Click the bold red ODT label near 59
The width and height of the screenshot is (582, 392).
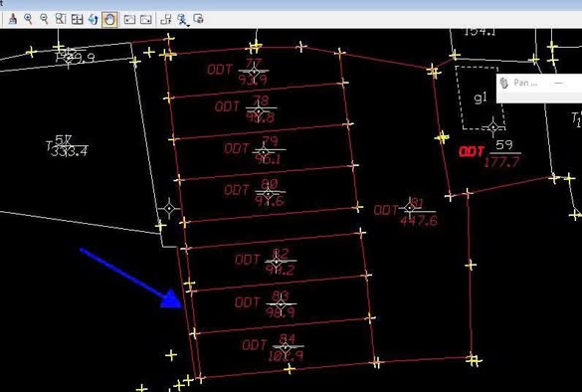click(x=472, y=152)
